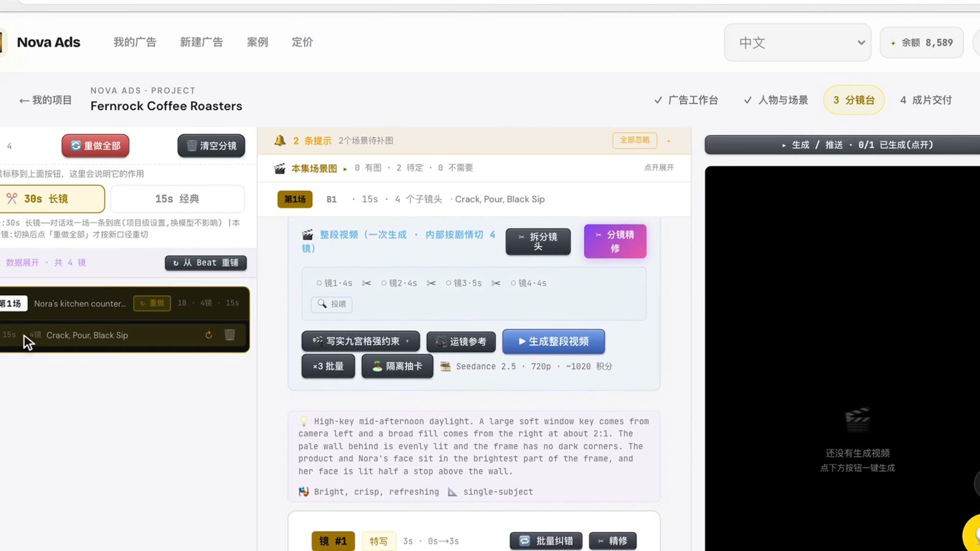980x551 pixels.
Task: Switch to 30s 长镜 mode
Action: [52, 199]
